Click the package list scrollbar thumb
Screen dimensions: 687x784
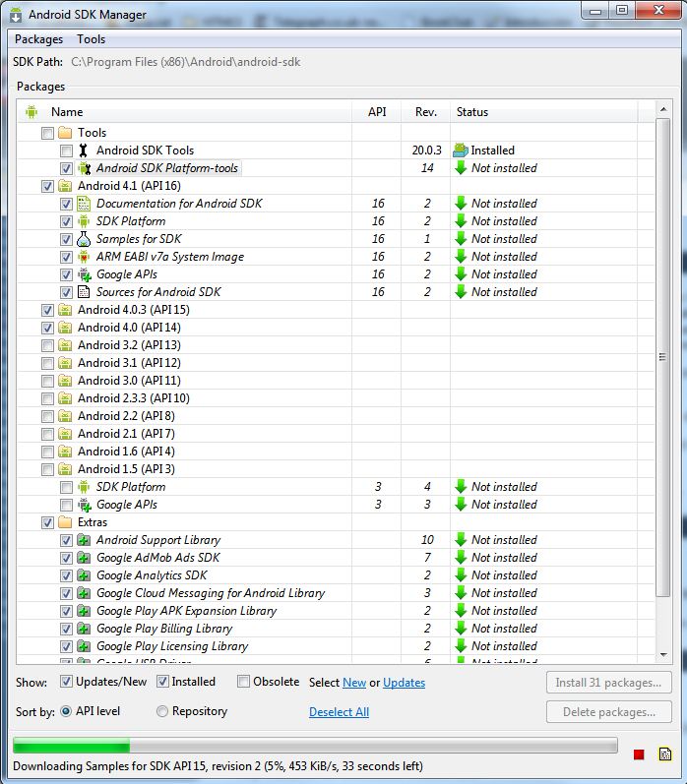(663, 357)
